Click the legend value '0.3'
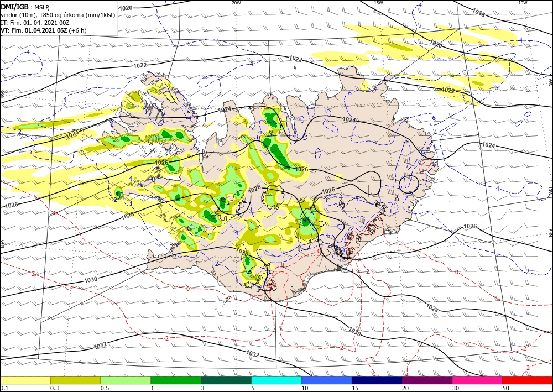The image size is (553, 392). [x=54, y=388]
